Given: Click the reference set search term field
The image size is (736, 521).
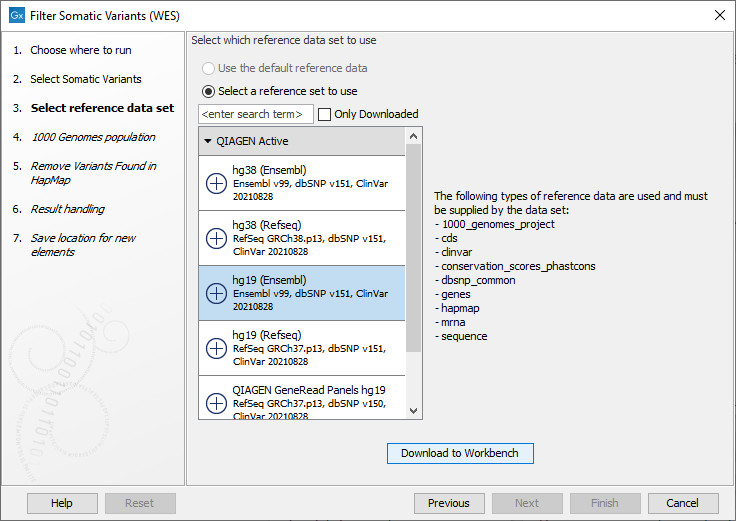Looking at the screenshot, I should [256, 114].
